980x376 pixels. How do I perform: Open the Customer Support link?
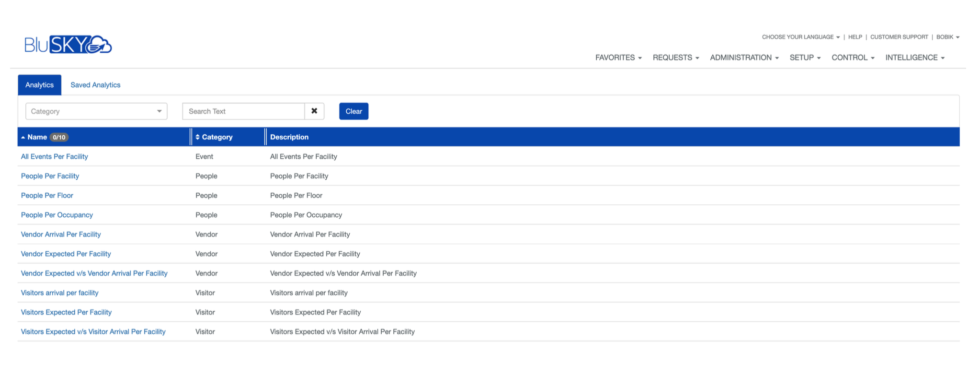point(899,37)
